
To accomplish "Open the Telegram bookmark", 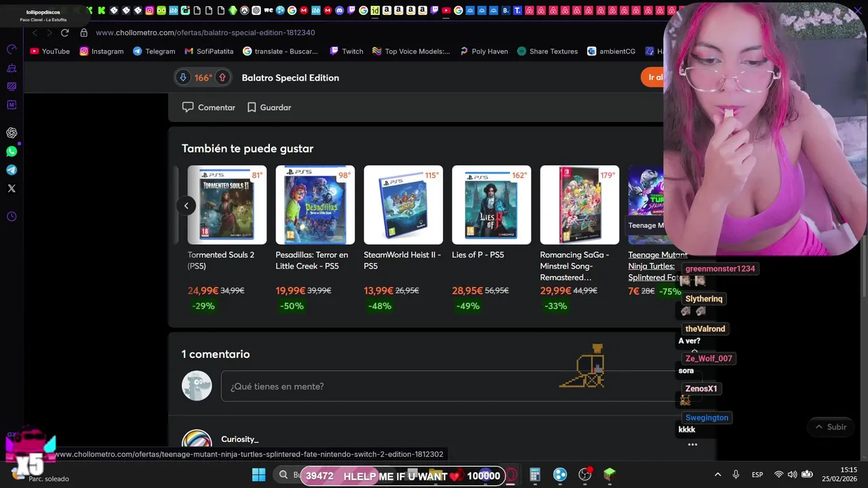I will [154, 52].
